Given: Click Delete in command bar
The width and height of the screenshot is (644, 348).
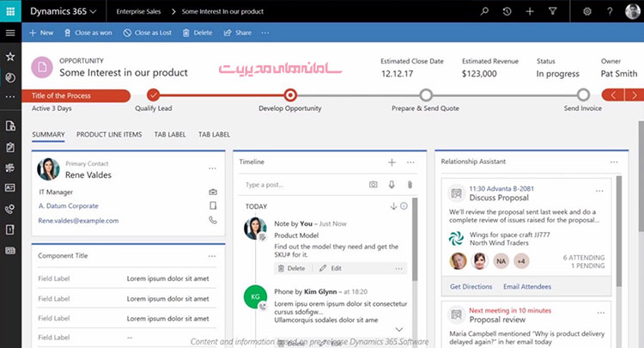Looking at the screenshot, I should click(197, 33).
